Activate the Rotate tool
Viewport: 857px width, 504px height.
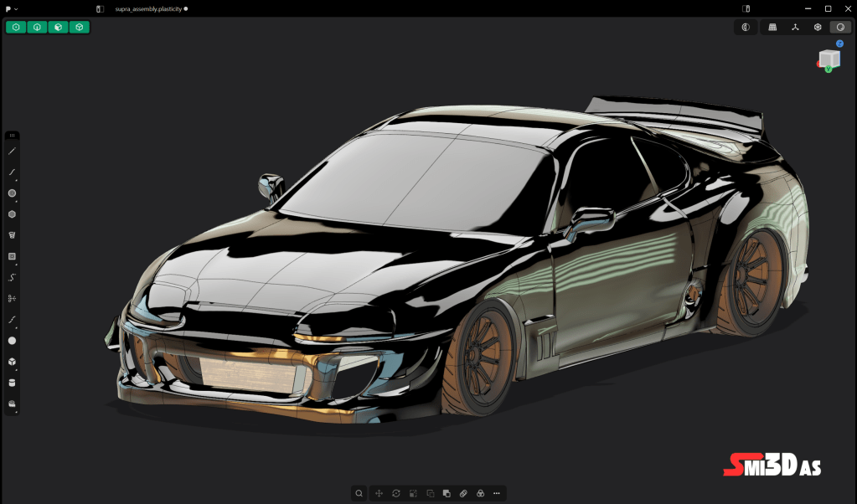pyautogui.click(x=396, y=493)
